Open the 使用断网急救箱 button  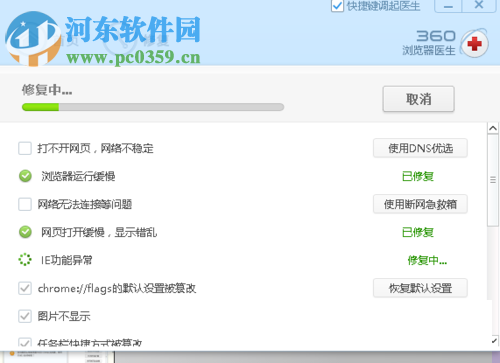coord(420,204)
